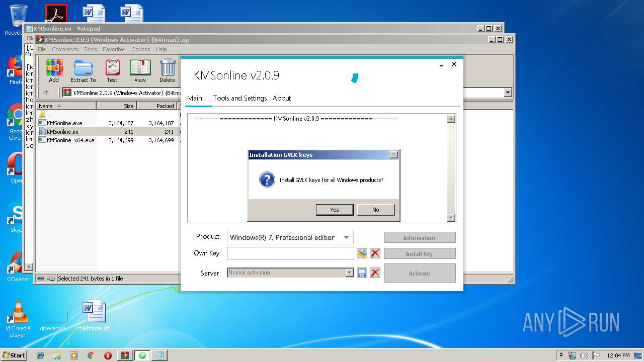This screenshot has height=362, width=644.
Task: Click the Action Center flag icon
Action: coord(596,355)
